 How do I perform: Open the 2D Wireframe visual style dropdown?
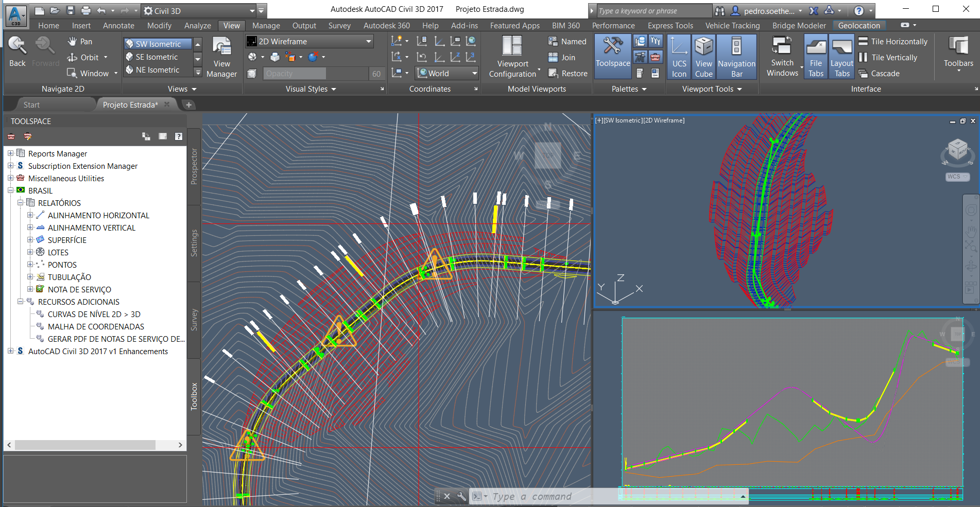tap(368, 42)
